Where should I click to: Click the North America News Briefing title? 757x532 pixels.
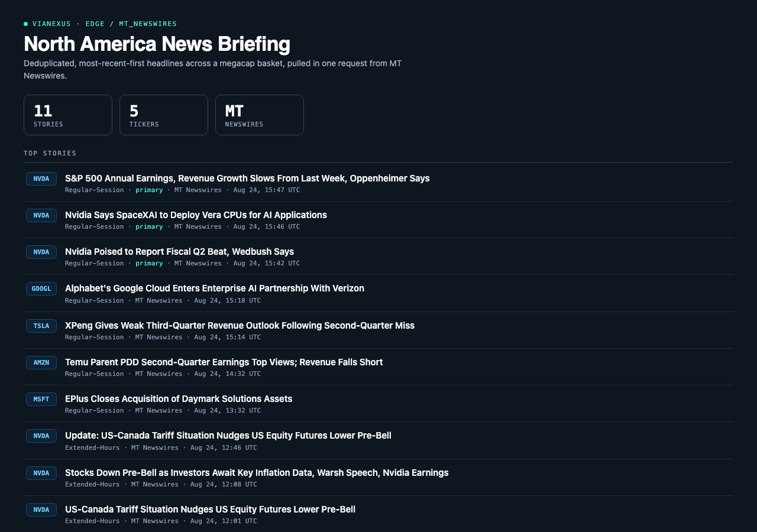coord(157,44)
